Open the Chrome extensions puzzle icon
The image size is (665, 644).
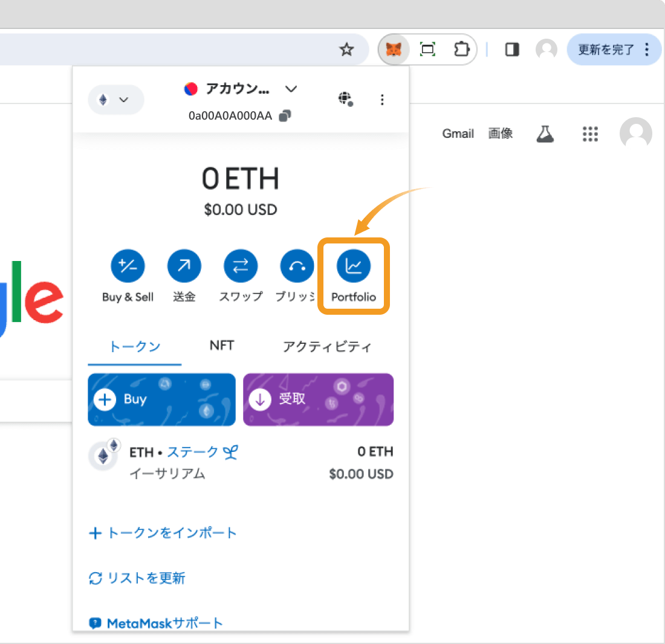(x=461, y=50)
